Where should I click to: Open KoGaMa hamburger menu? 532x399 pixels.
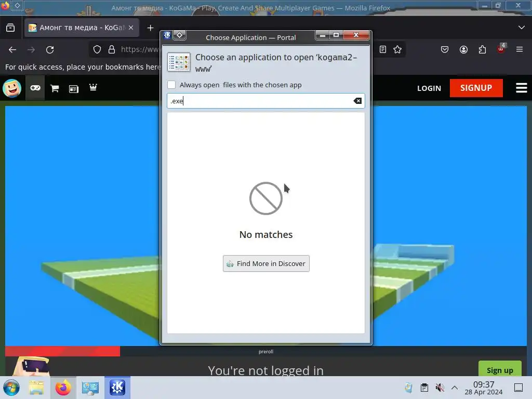tap(522, 88)
